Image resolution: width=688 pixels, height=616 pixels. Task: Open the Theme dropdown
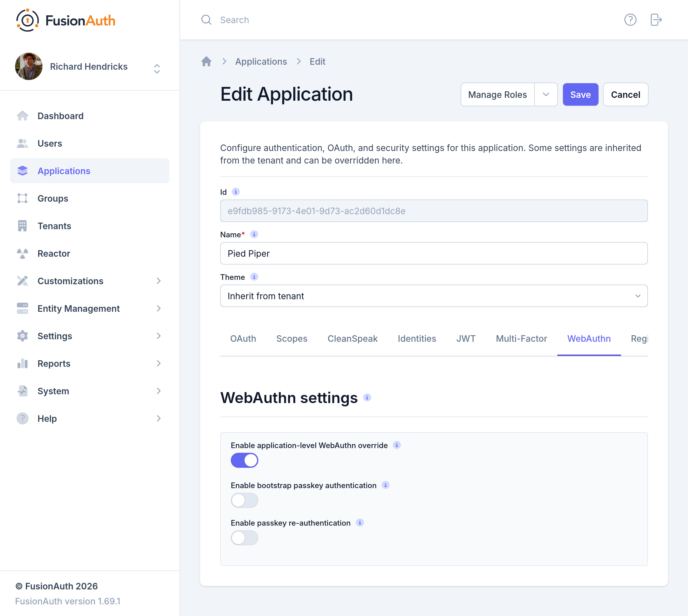[433, 296]
